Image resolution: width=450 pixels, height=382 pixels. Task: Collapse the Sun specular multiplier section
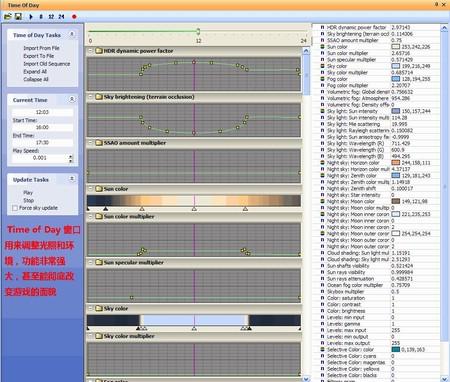pyautogui.click(x=90, y=263)
